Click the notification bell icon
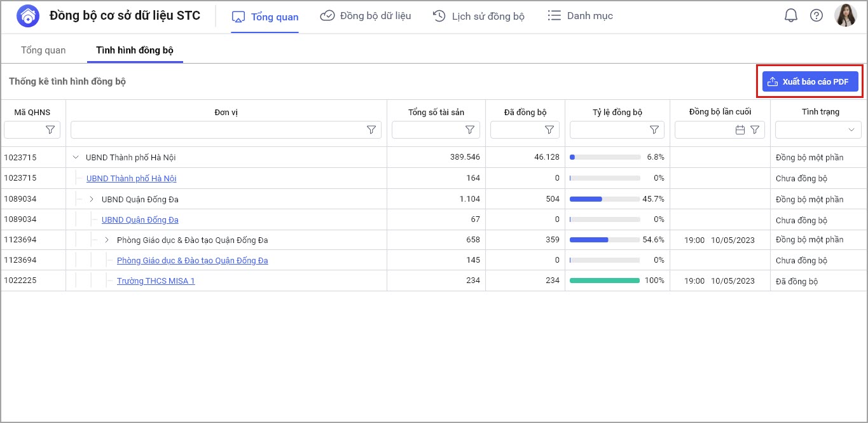 pos(790,16)
